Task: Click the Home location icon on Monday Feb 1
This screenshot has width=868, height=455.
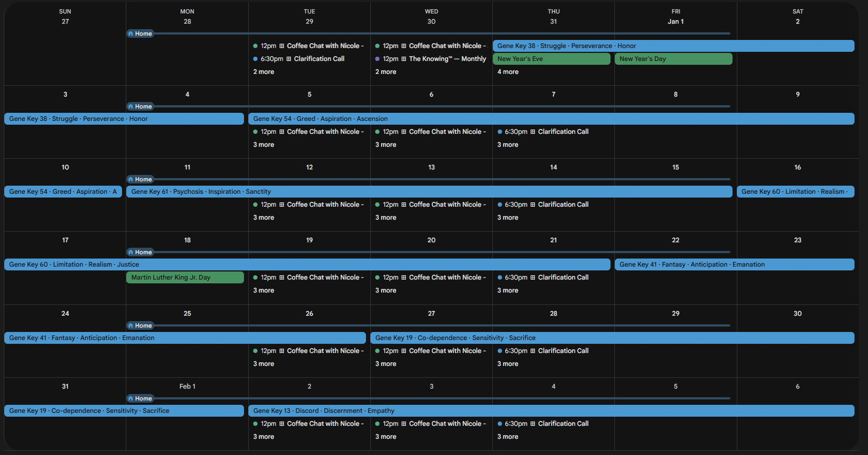Action: [x=131, y=398]
